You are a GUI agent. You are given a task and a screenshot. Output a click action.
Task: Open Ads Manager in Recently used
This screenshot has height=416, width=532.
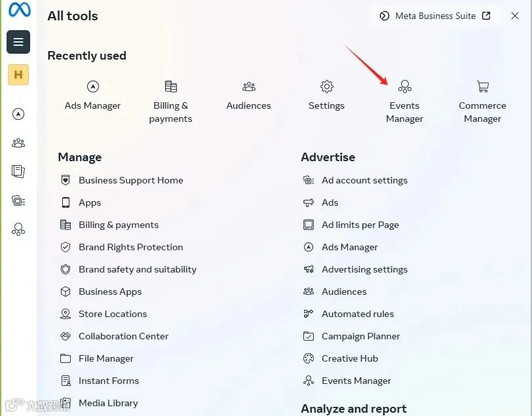tap(92, 95)
